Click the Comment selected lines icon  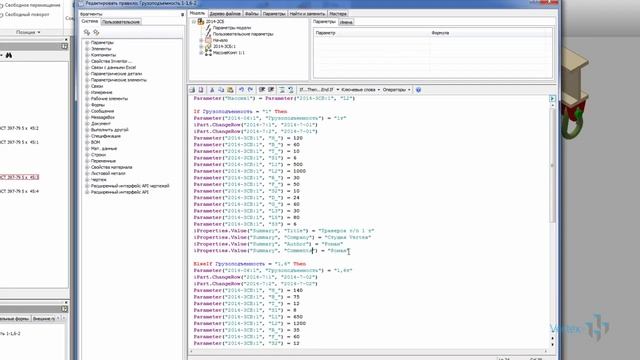click(262, 90)
